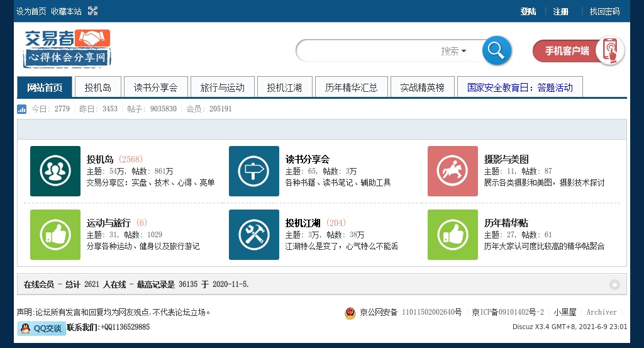
Task: Open the 运动与旅行 thumbs-up icon
Action: [x=55, y=235]
